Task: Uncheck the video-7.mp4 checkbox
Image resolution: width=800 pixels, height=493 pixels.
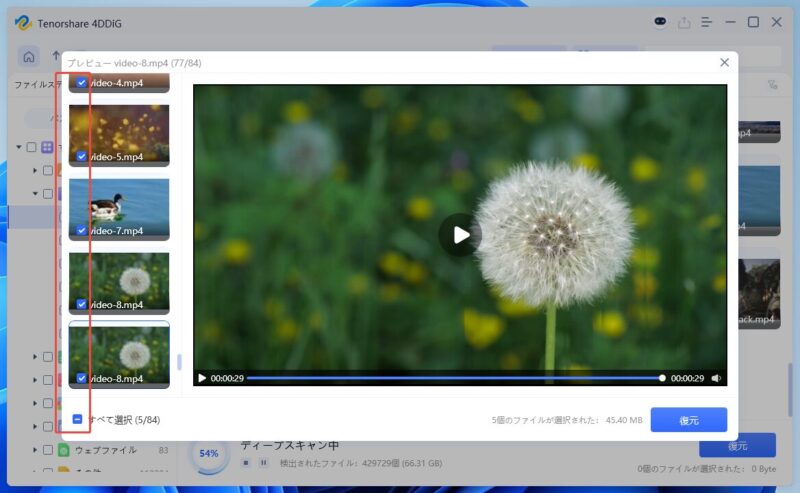Action: click(81, 231)
